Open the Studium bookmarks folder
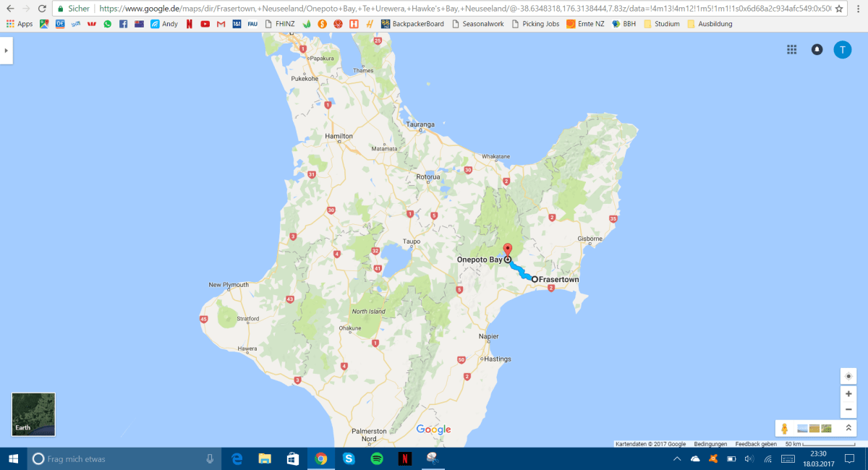This screenshot has width=868, height=470. click(x=661, y=24)
